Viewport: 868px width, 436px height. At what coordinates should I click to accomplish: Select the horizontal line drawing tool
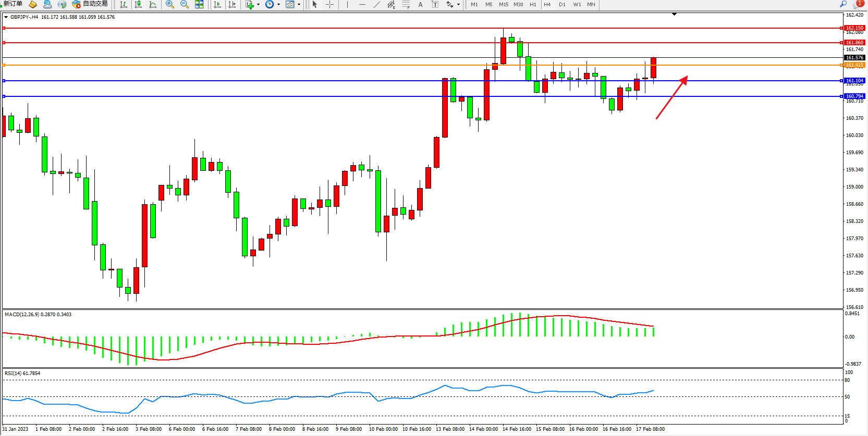(362, 4)
